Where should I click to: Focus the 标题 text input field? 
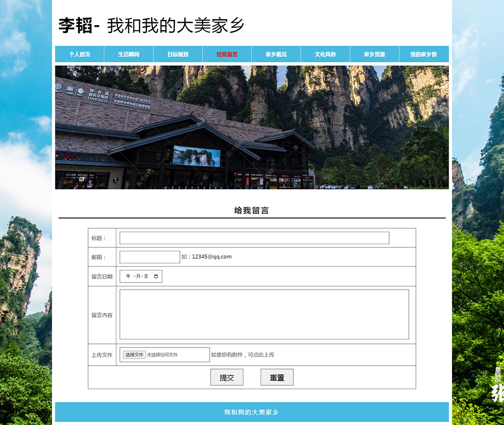tap(254, 238)
